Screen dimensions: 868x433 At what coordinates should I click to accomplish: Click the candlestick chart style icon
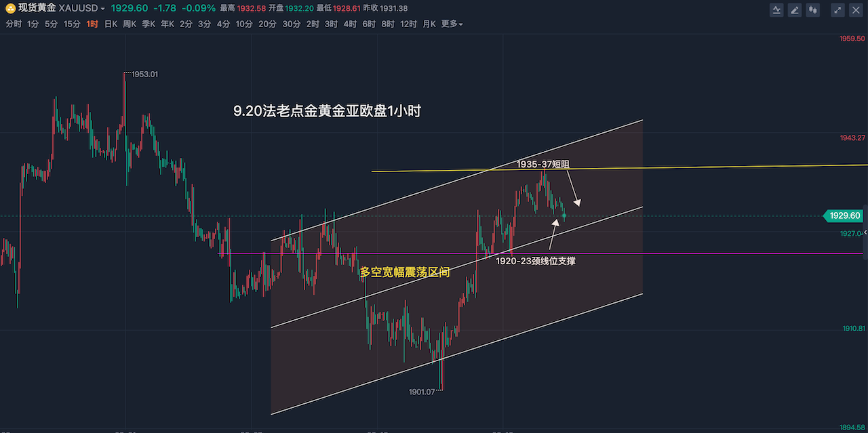[813, 9]
